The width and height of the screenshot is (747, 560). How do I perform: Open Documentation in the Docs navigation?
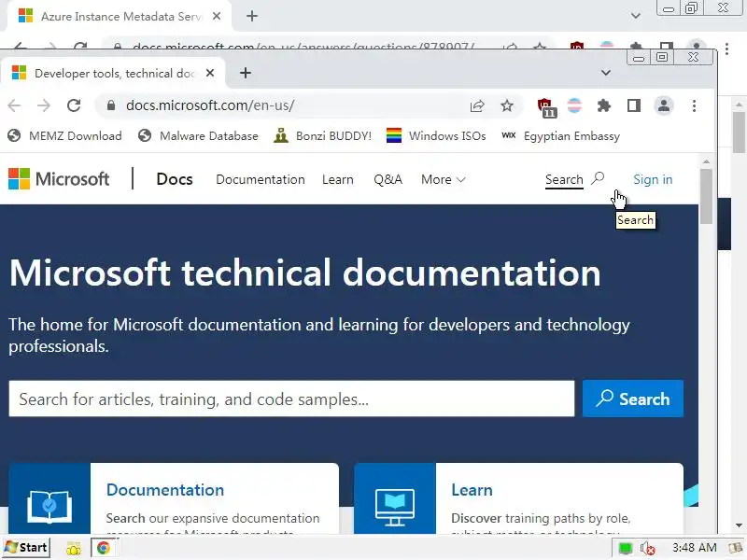[x=261, y=179]
